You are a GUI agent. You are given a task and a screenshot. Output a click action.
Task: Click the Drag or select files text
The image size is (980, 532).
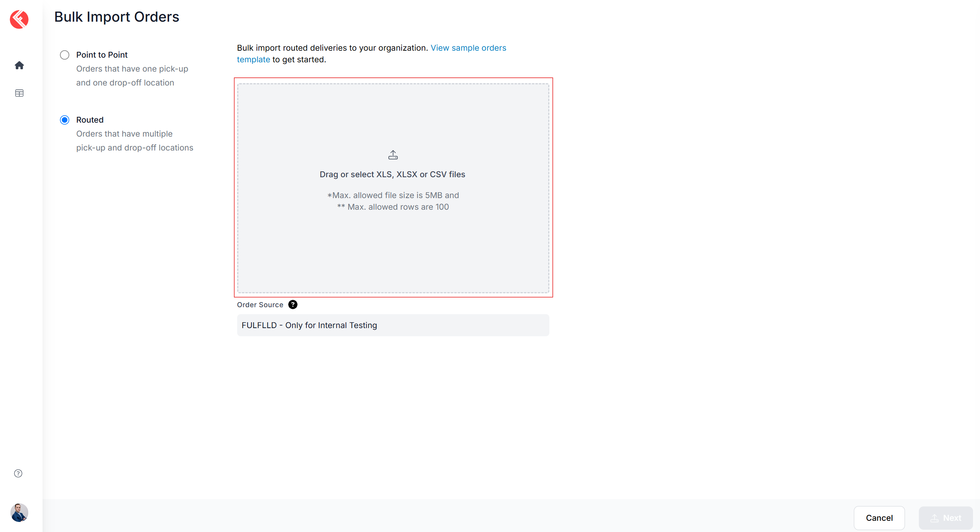(x=392, y=174)
